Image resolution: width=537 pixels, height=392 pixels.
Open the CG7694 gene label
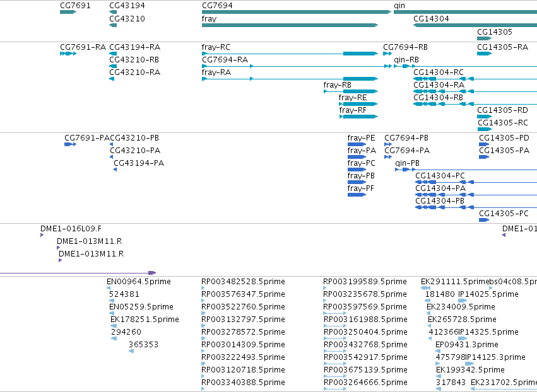point(217,6)
